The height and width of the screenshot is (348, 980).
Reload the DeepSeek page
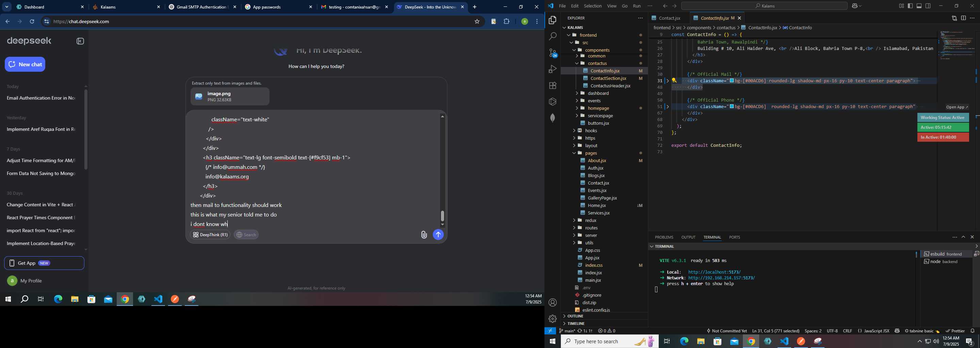click(x=32, y=22)
